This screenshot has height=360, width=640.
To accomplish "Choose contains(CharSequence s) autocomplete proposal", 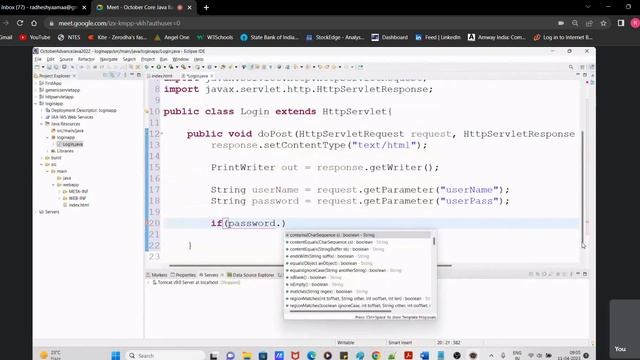I will (x=358, y=235).
